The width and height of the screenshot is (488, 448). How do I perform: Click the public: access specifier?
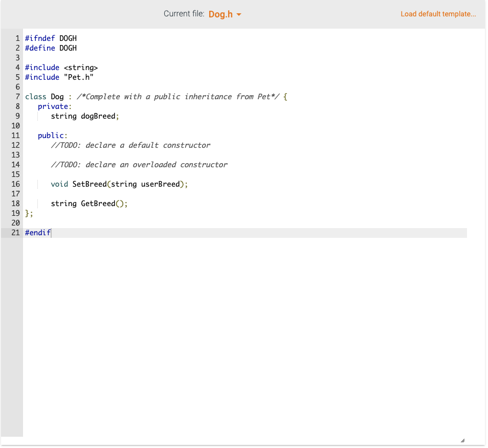51,135
